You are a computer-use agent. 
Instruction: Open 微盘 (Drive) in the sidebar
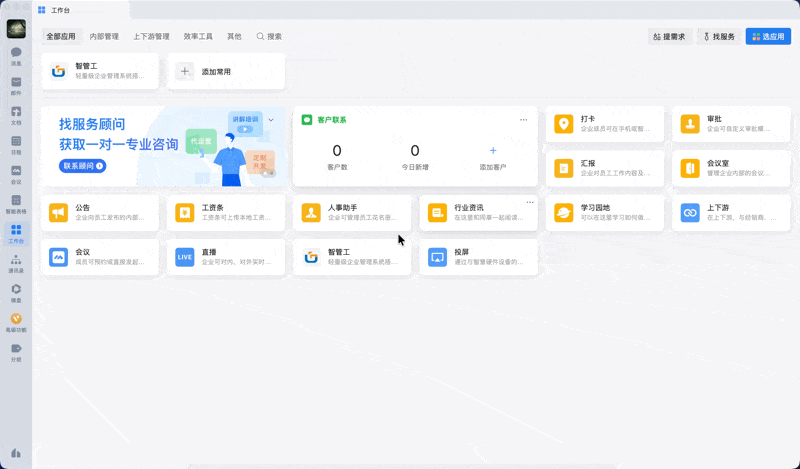[16, 291]
